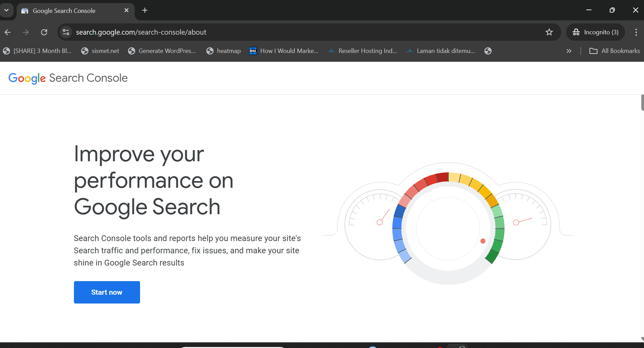This screenshot has height=348, width=644.
Task: Click the browser Forward arrow
Action: point(26,32)
